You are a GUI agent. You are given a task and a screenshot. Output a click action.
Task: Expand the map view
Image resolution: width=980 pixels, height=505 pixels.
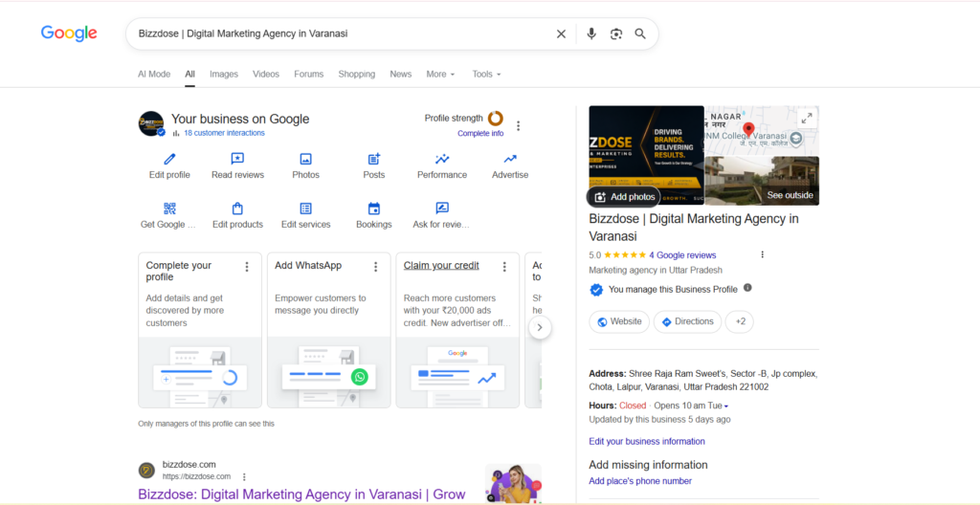(807, 118)
